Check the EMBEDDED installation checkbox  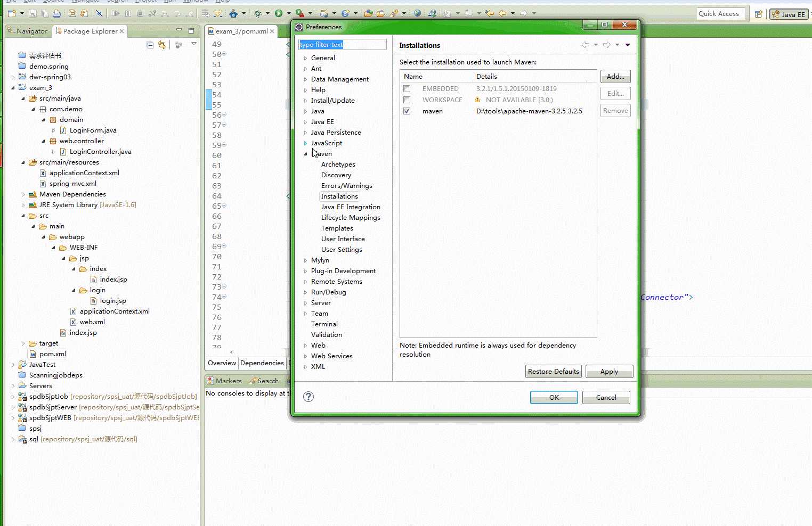[x=407, y=89]
